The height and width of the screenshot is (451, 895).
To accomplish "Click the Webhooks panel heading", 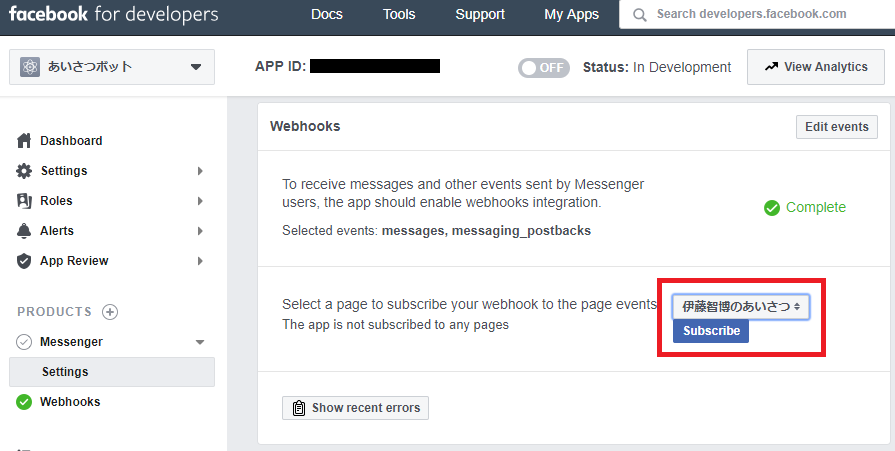I will coord(305,126).
